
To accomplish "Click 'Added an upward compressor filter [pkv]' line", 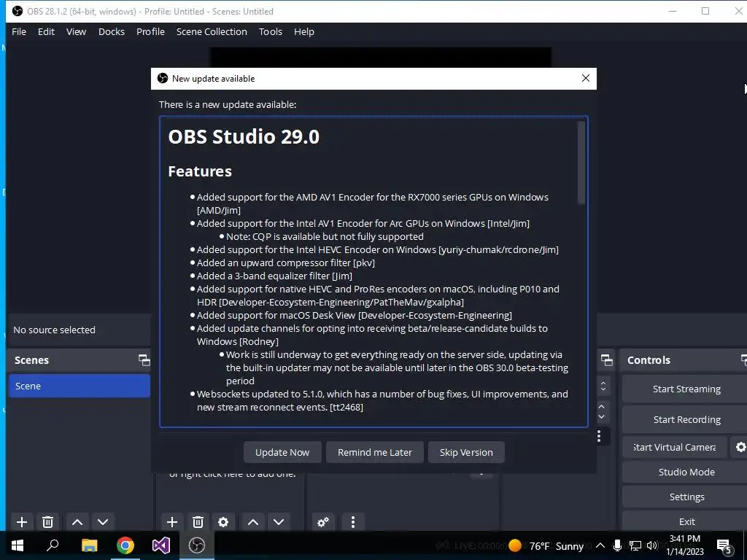I will coord(286,262).
